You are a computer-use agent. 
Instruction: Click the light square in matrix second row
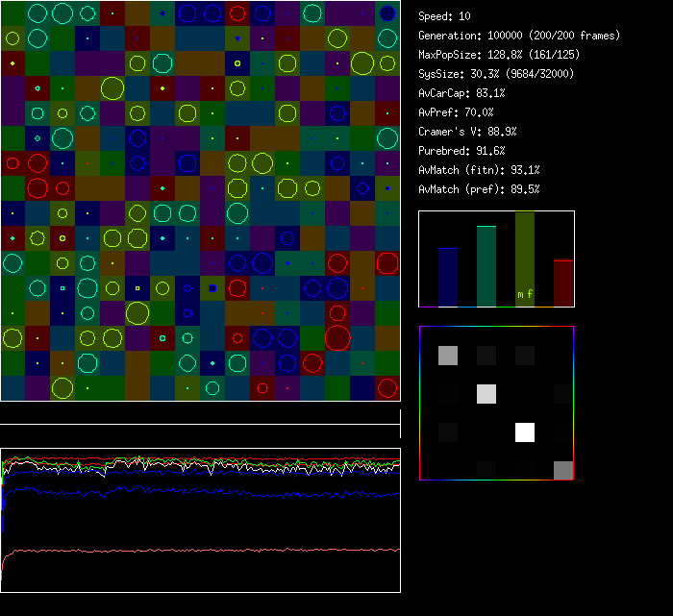tap(486, 394)
